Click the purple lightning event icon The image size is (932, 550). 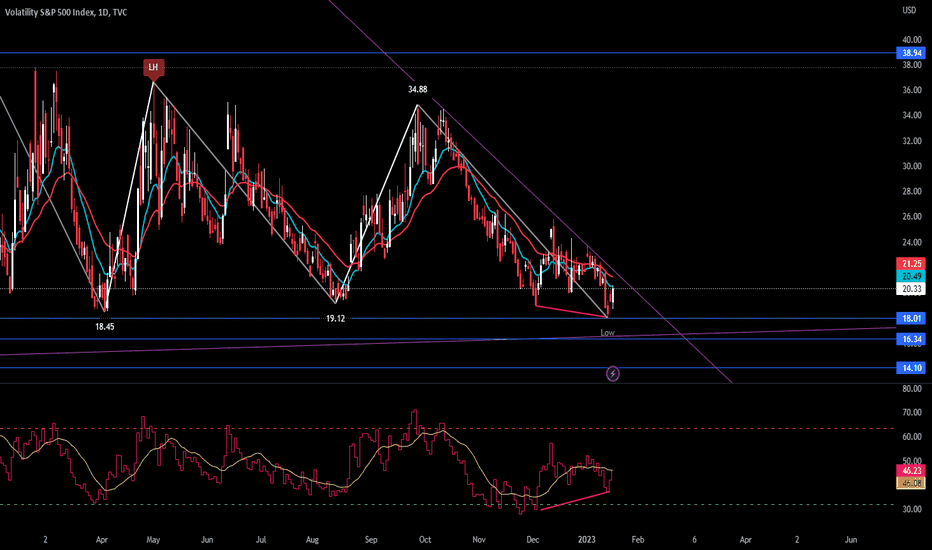pyautogui.click(x=613, y=373)
